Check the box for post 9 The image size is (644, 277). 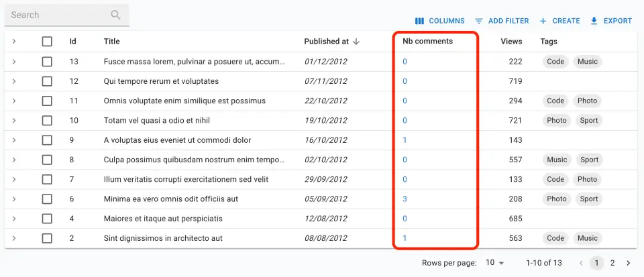click(47, 140)
